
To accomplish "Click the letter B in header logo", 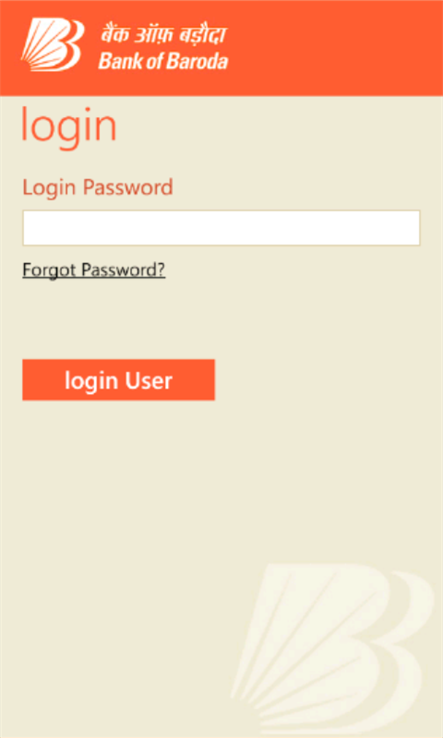I will [x=68, y=44].
